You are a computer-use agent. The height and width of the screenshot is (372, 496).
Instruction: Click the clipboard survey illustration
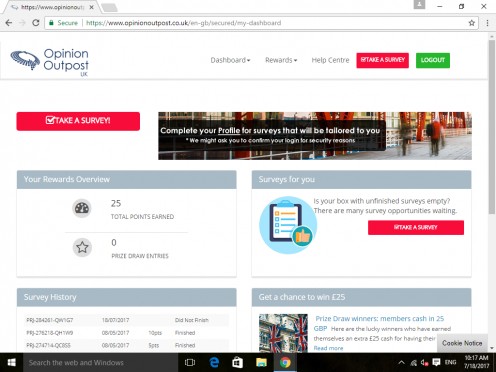288,225
